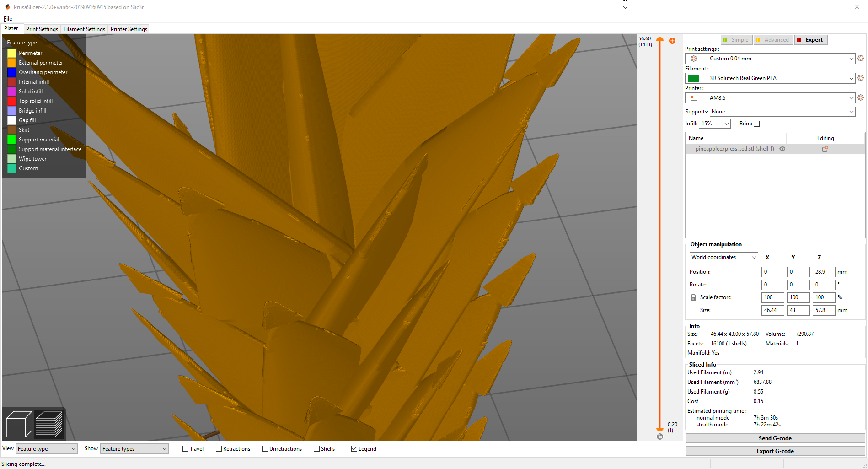Switch to Advanced mode
This screenshot has height=469, width=868.
tap(773, 40)
